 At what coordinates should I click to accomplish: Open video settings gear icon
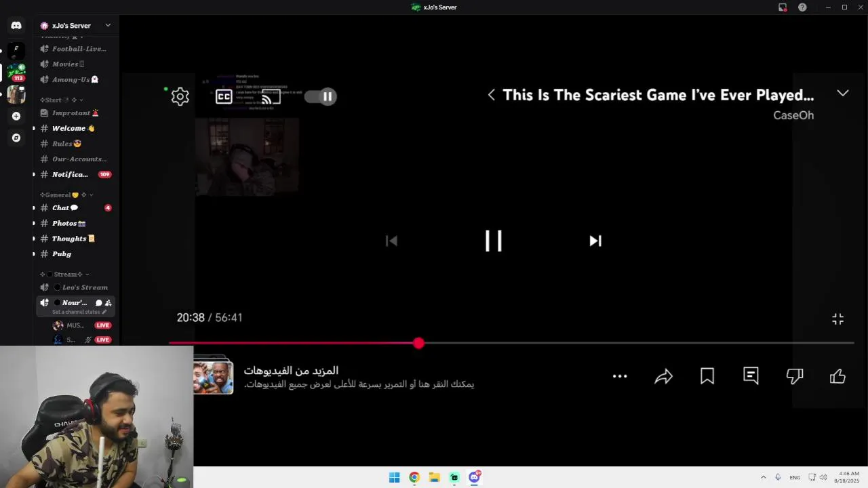coord(180,96)
